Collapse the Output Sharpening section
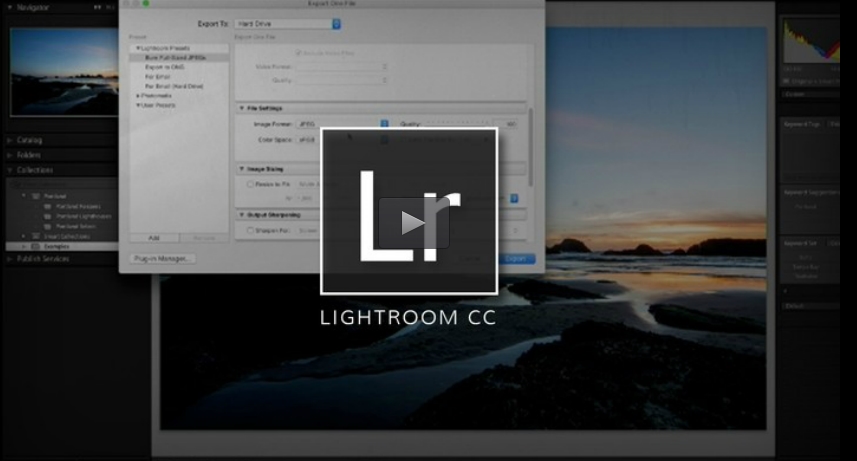857x461 pixels. tap(242, 215)
